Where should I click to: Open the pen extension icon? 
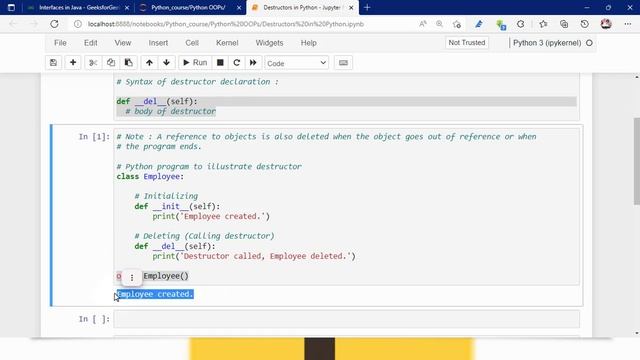(x=479, y=24)
